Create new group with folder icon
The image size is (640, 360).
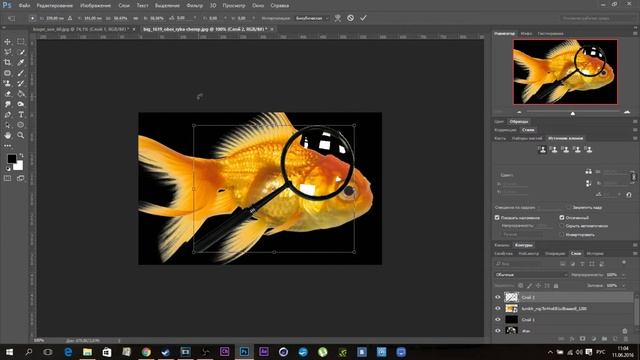coord(604,339)
